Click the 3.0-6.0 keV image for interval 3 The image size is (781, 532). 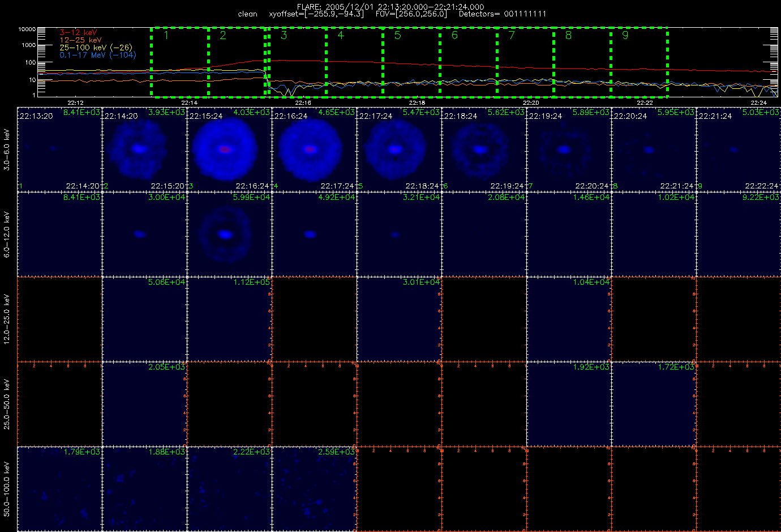click(x=229, y=149)
